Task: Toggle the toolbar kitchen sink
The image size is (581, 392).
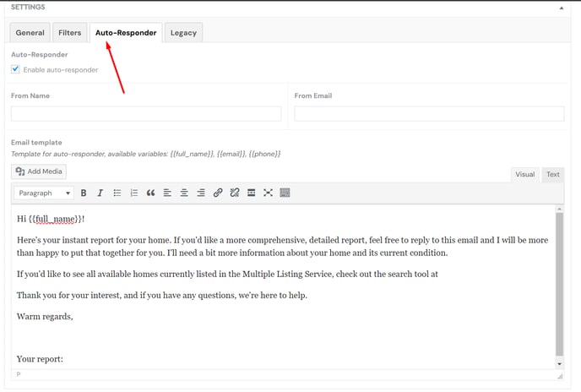Action: tap(285, 193)
